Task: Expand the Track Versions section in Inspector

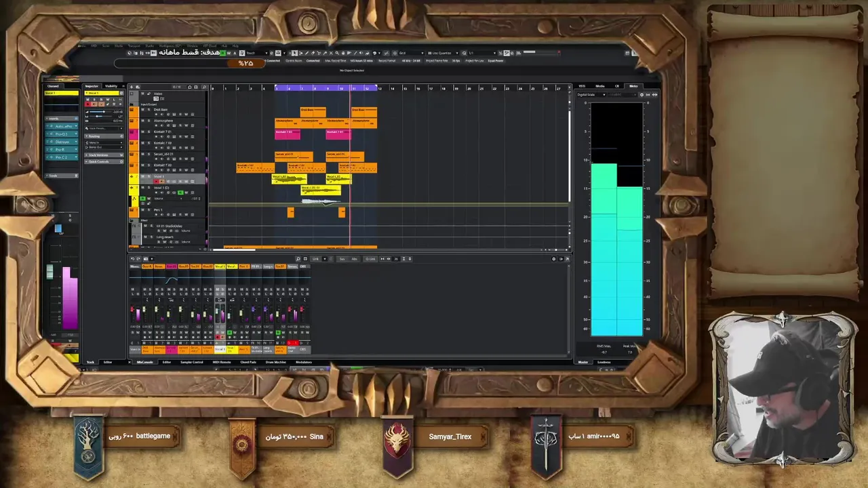Action: coord(104,155)
